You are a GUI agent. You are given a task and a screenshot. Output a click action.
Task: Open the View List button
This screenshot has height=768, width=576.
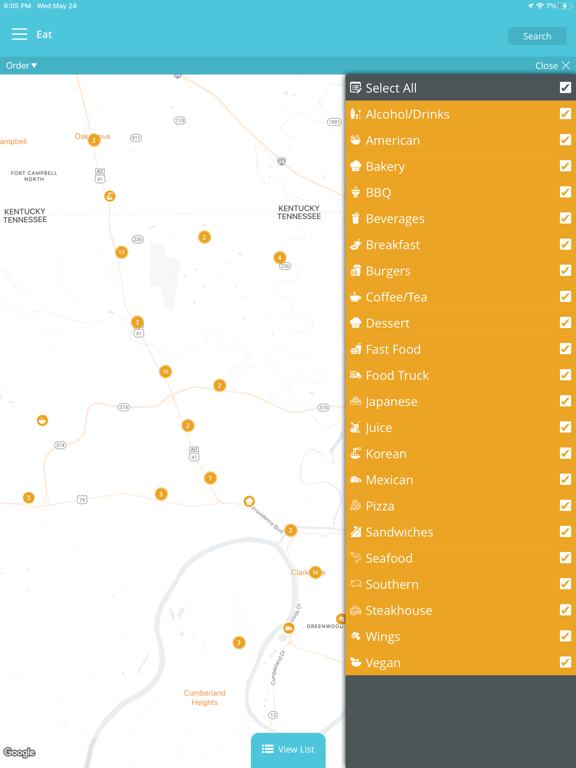[x=288, y=749]
